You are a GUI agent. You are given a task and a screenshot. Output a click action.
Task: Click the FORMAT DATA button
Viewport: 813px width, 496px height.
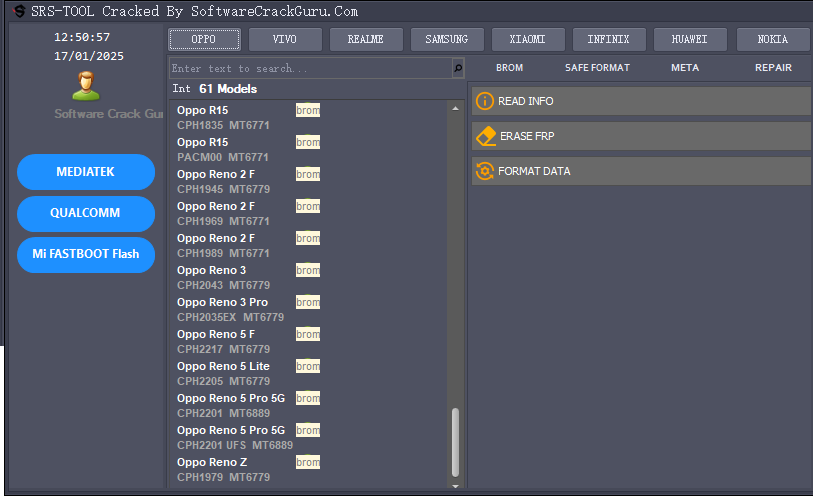[641, 171]
